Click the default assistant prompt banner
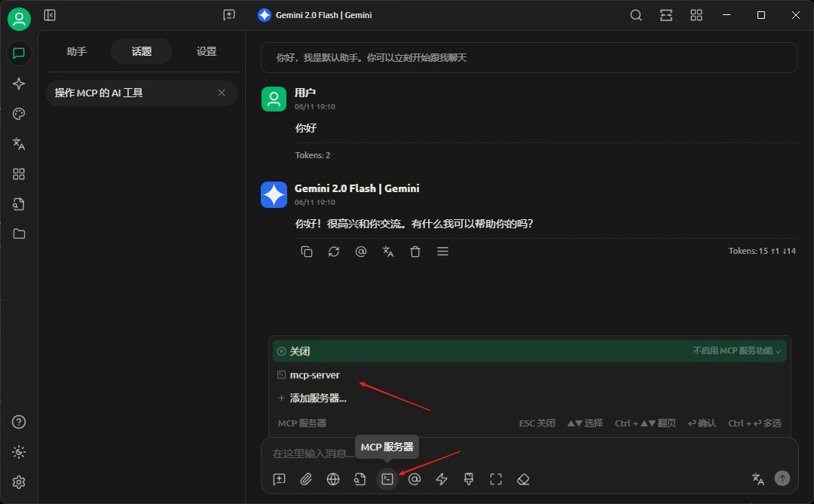This screenshot has height=504, width=814. click(x=528, y=57)
